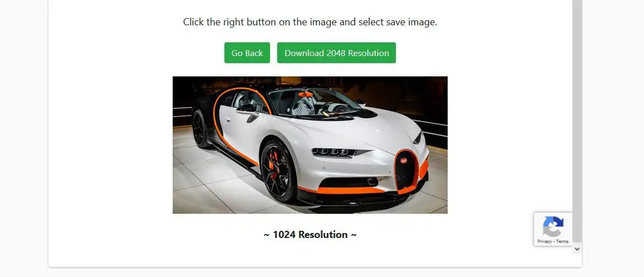
Task: Click the save image instruction text
Action: (x=310, y=22)
